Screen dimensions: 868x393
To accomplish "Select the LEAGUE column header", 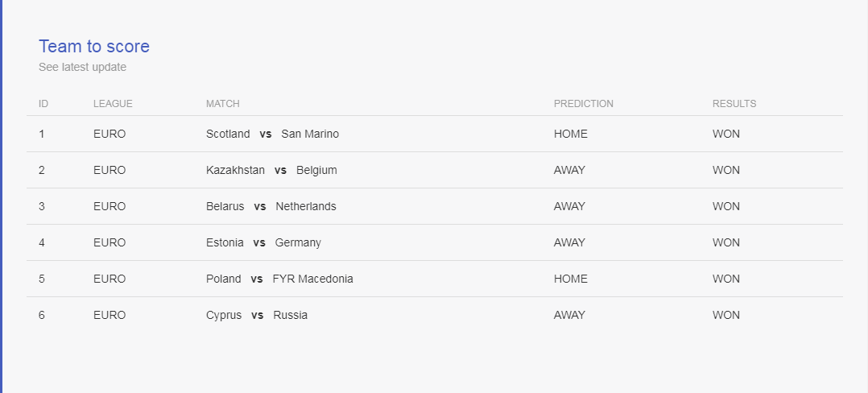I will coord(113,104).
